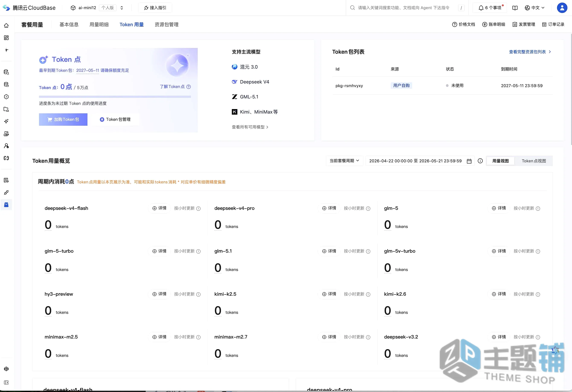Open the 中文 language dropdown
This screenshot has width=572, height=392.
(535, 8)
